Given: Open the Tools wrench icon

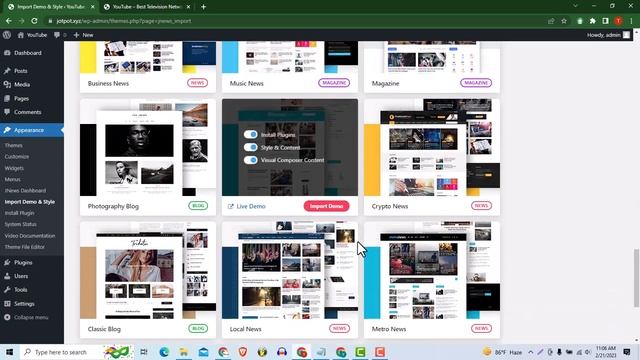Looking at the screenshot, I should coord(7,290).
